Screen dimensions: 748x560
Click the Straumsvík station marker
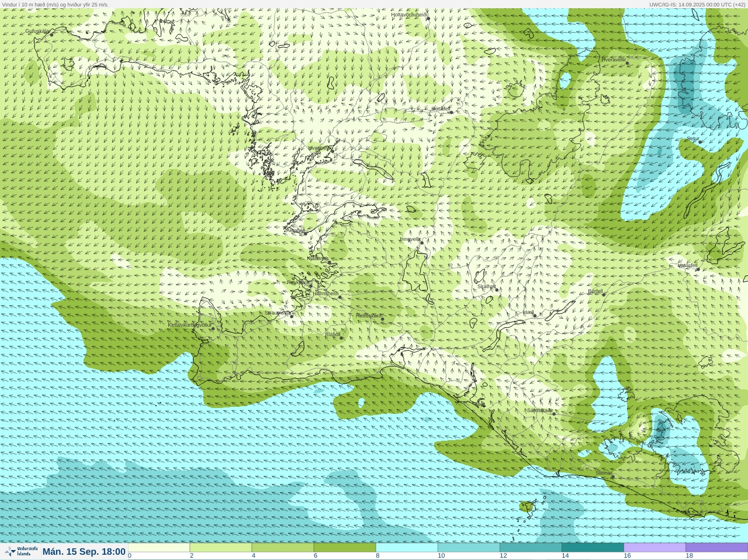292,316
